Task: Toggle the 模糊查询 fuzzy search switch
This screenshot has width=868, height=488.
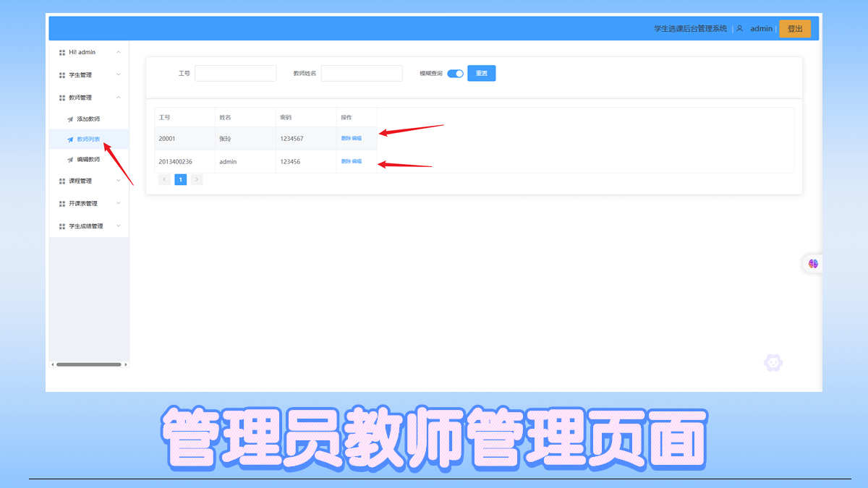Action: [455, 73]
